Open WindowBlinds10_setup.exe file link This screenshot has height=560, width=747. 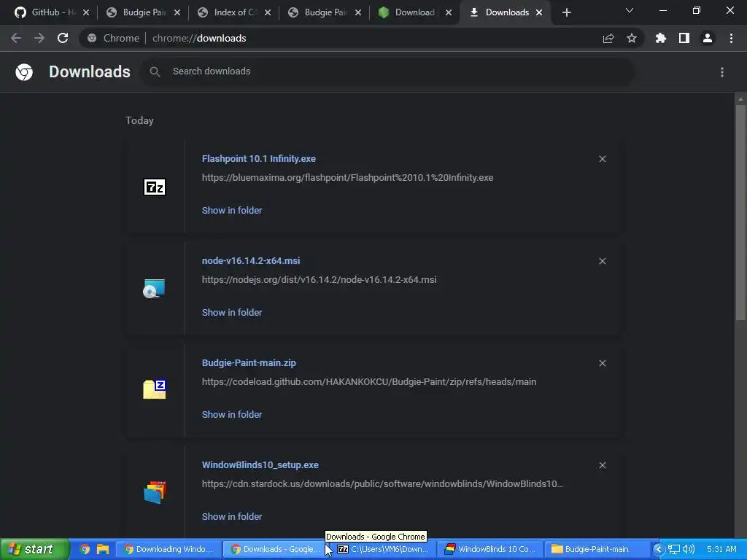(x=260, y=464)
